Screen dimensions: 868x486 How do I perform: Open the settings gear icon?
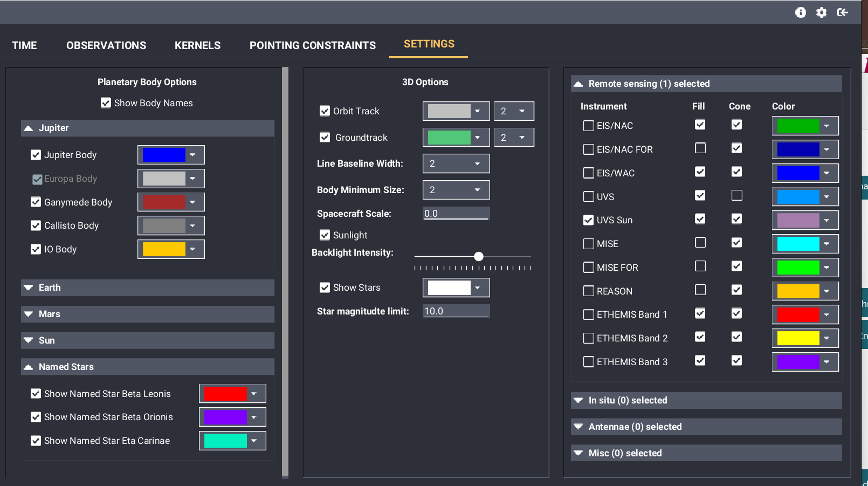point(821,12)
